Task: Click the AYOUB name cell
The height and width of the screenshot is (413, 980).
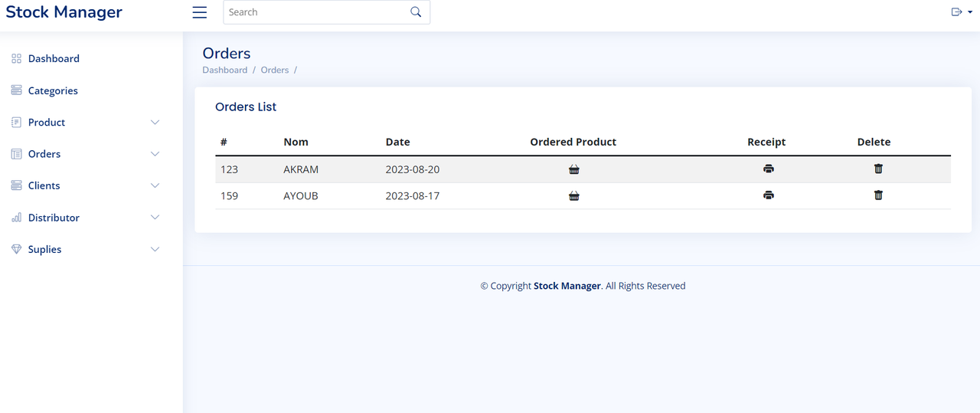Action: point(301,196)
